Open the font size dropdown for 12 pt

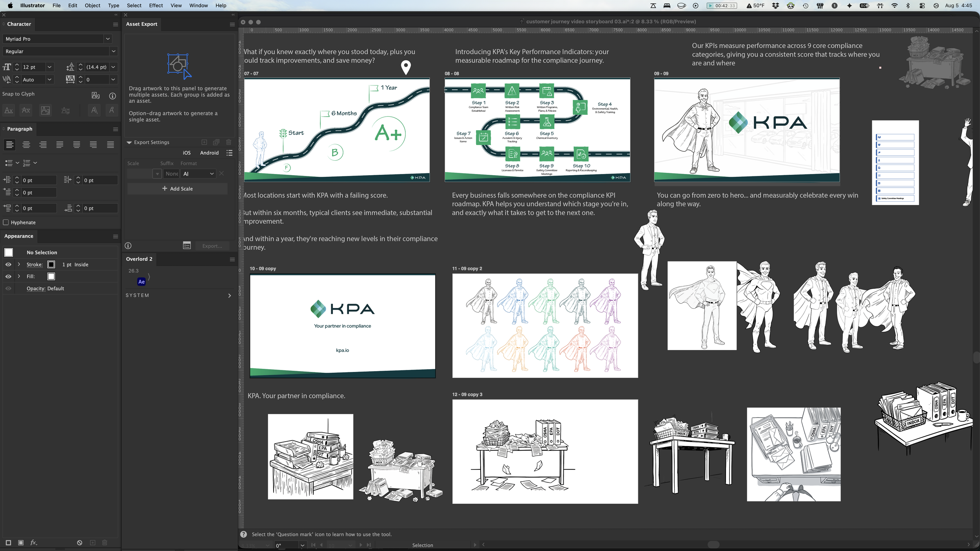(x=49, y=67)
